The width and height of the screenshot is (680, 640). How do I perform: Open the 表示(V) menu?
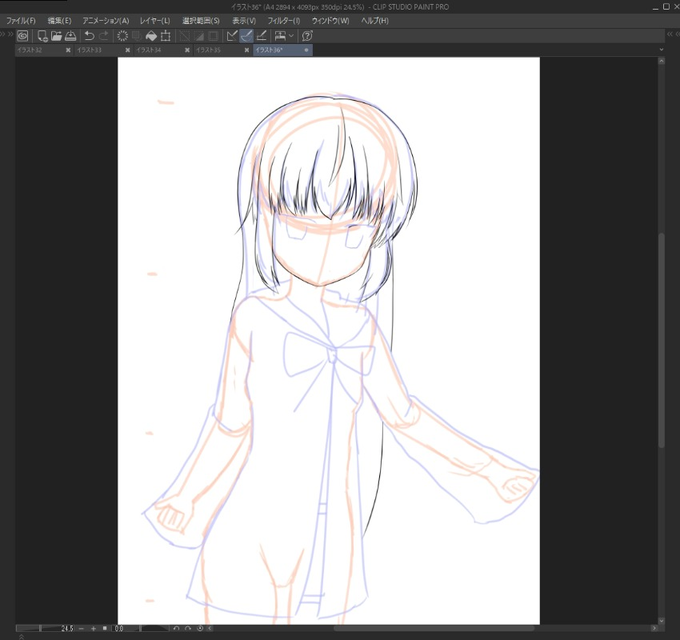click(x=244, y=21)
